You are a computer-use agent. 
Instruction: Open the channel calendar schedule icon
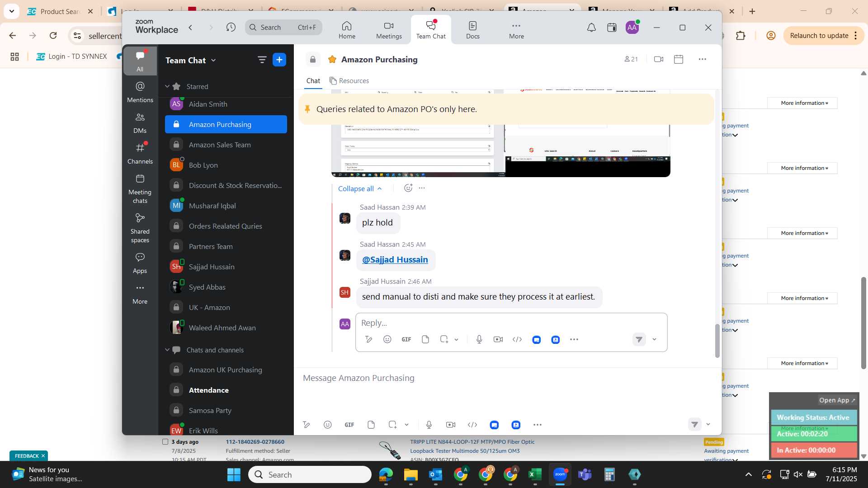pyautogui.click(x=679, y=59)
